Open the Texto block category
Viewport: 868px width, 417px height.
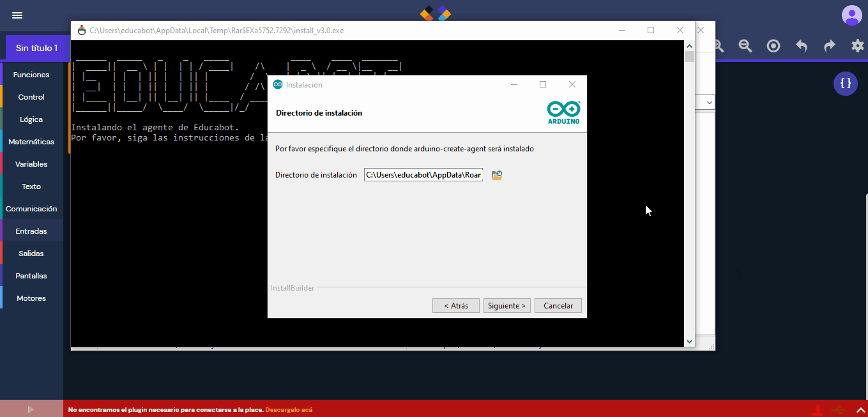[x=31, y=186]
